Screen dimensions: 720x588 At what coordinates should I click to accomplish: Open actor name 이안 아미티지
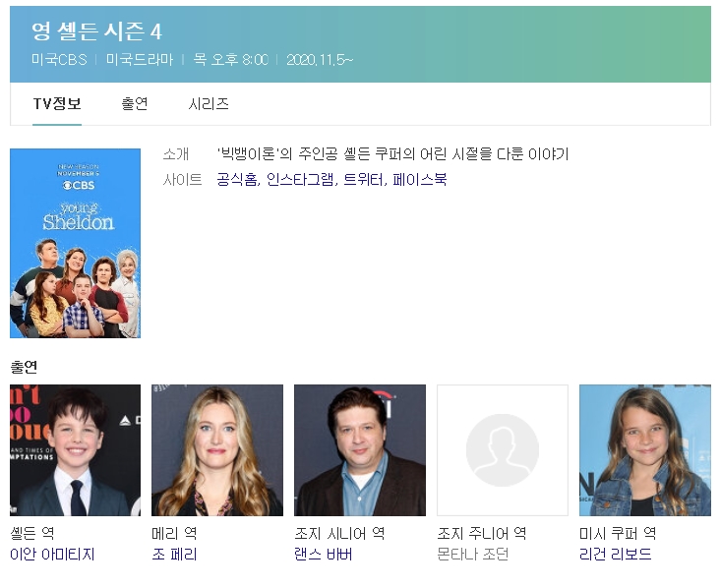[52, 555]
